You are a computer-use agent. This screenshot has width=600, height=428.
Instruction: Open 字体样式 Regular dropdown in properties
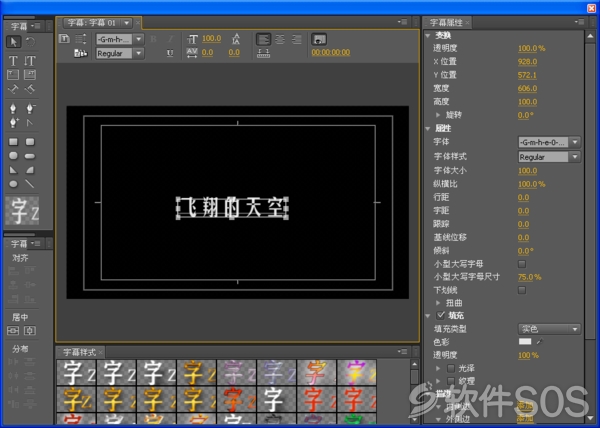coord(575,157)
